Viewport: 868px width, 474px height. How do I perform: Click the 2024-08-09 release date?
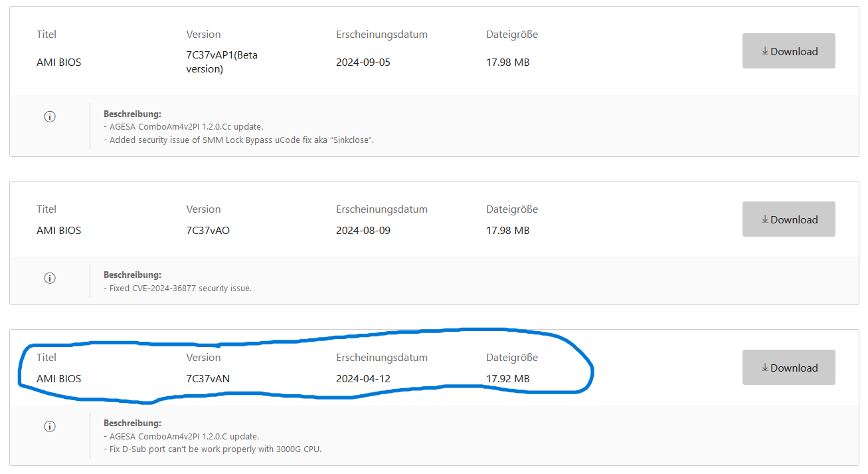pyautogui.click(x=363, y=231)
